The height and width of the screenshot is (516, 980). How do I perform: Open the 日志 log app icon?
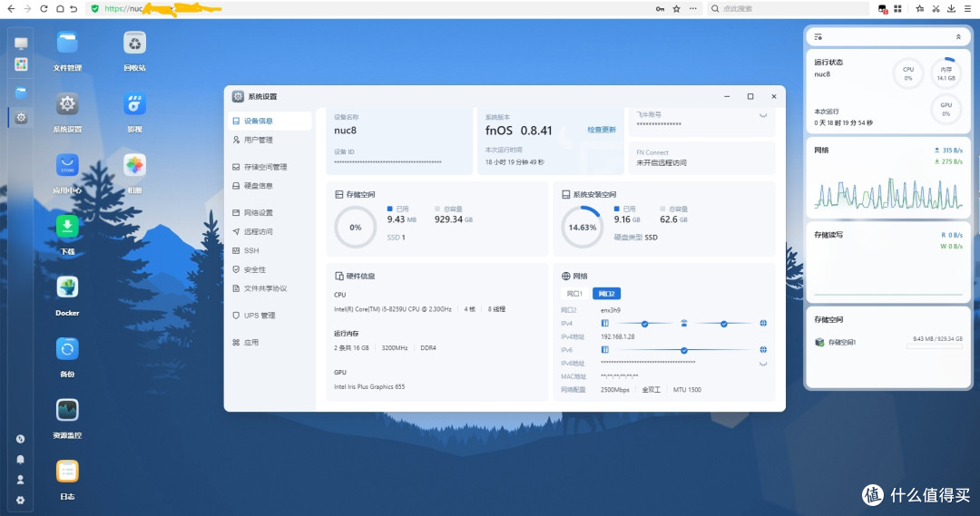[x=67, y=472]
